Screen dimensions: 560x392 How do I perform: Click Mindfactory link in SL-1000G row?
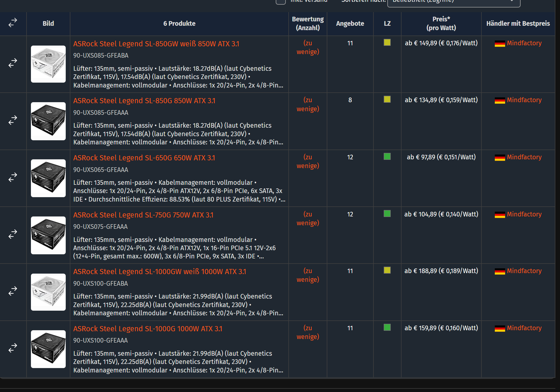[x=524, y=328]
